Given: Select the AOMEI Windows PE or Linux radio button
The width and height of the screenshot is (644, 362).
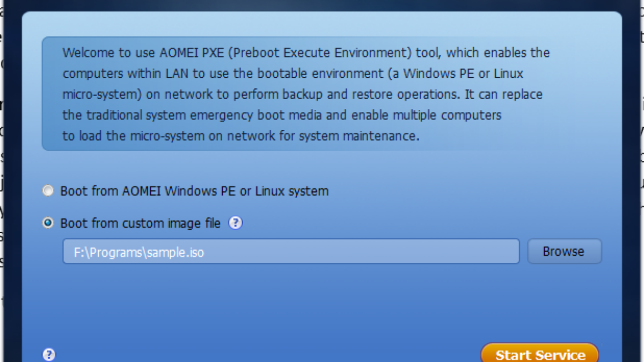Looking at the screenshot, I should pyautogui.click(x=48, y=191).
